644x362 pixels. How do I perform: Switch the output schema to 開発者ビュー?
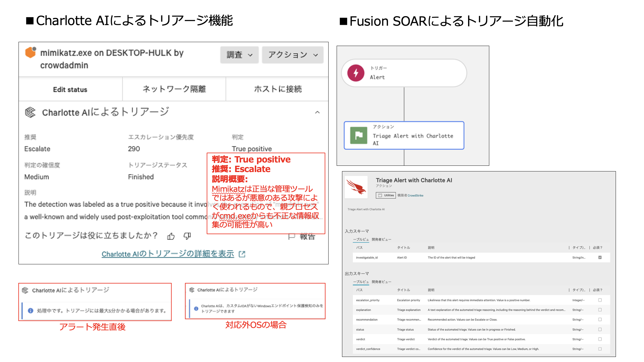tap(381, 282)
